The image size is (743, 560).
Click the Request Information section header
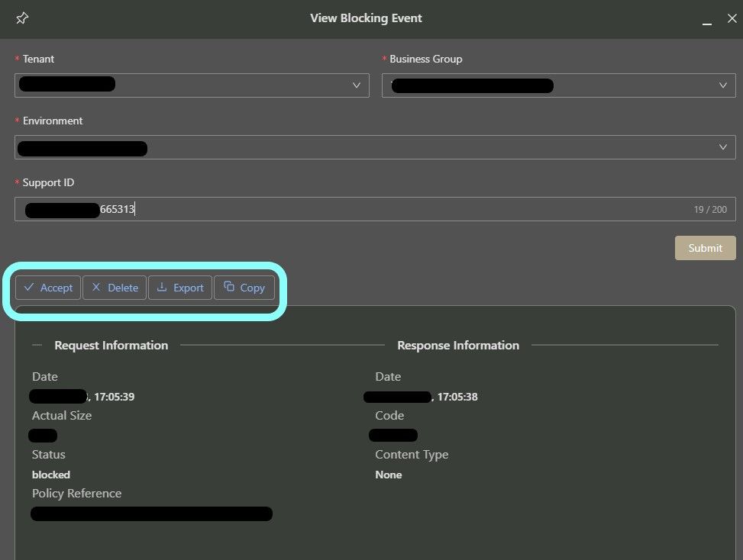tap(111, 346)
